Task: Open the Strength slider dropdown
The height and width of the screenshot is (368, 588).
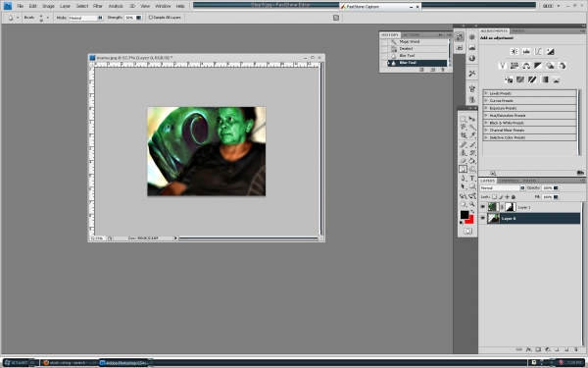Action: pos(138,18)
